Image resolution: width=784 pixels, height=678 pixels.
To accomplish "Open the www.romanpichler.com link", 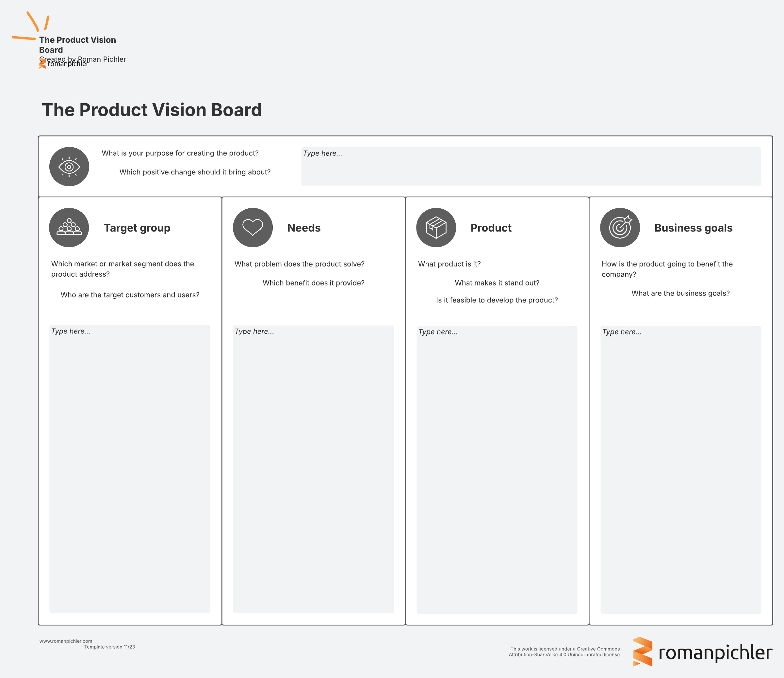I will pos(66,641).
